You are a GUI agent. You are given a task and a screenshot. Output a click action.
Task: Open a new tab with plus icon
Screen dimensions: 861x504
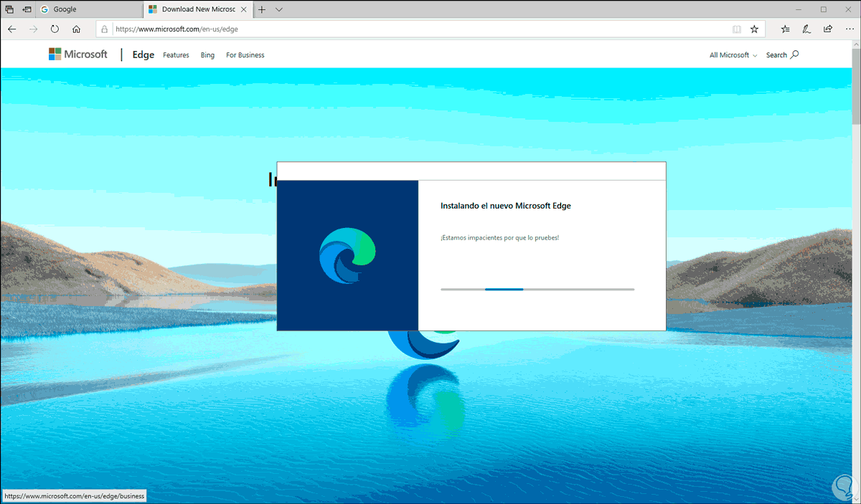pyautogui.click(x=262, y=9)
